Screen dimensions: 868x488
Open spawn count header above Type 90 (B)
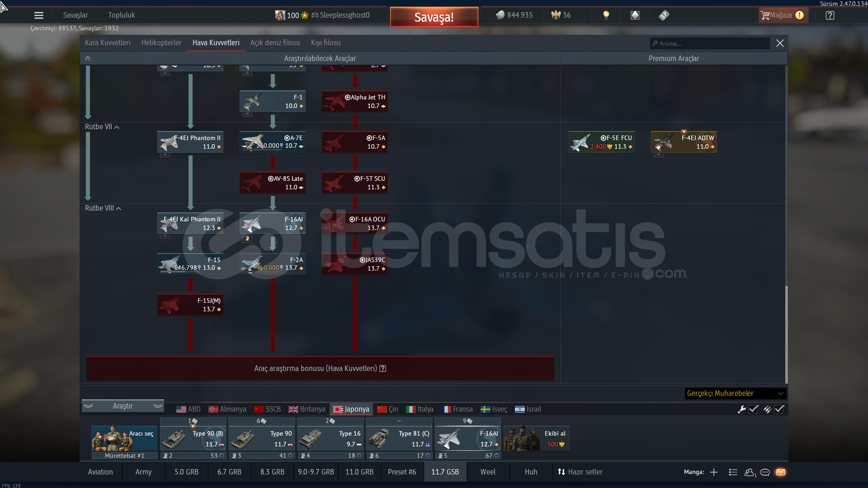[x=193, y=421]
